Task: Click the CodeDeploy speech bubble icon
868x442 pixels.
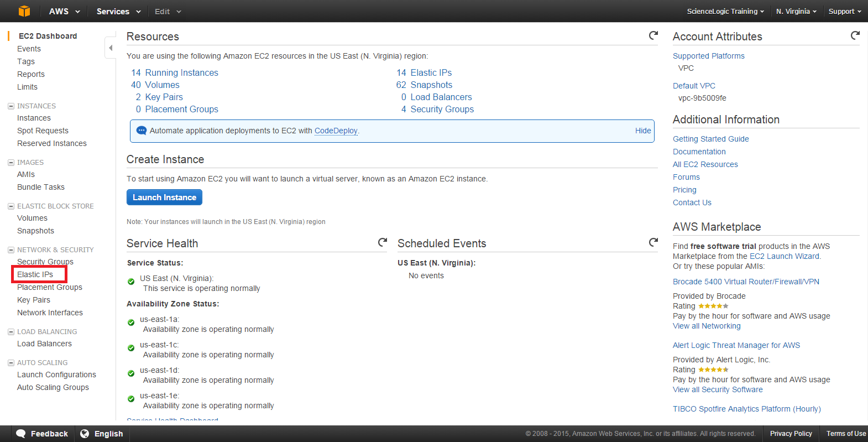Action: click(142, 131)
